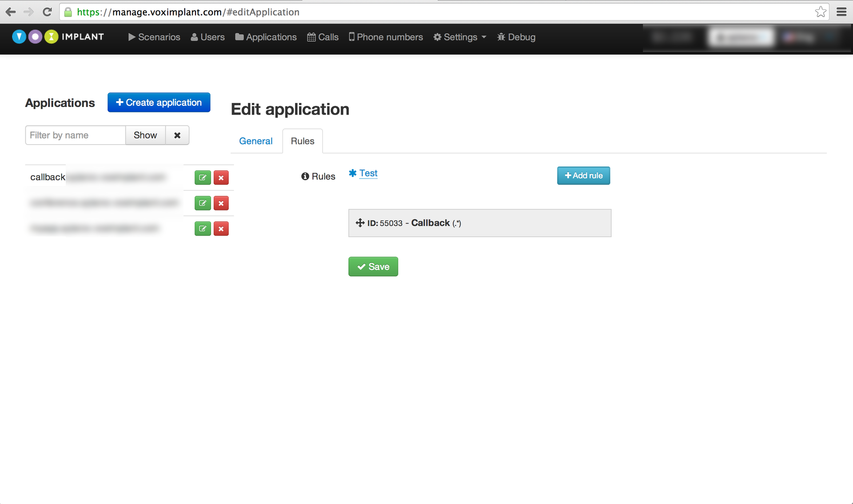Delete the third application in list

coord(221,229)
